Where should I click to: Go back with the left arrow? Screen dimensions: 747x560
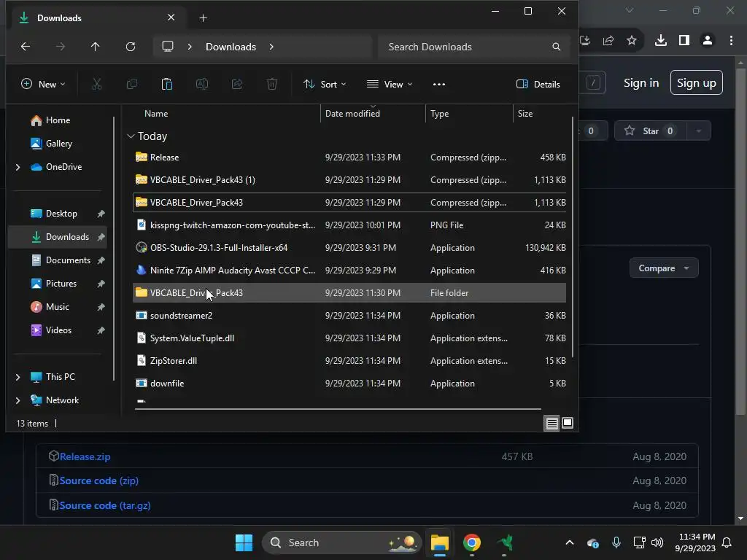pos(26,47)
